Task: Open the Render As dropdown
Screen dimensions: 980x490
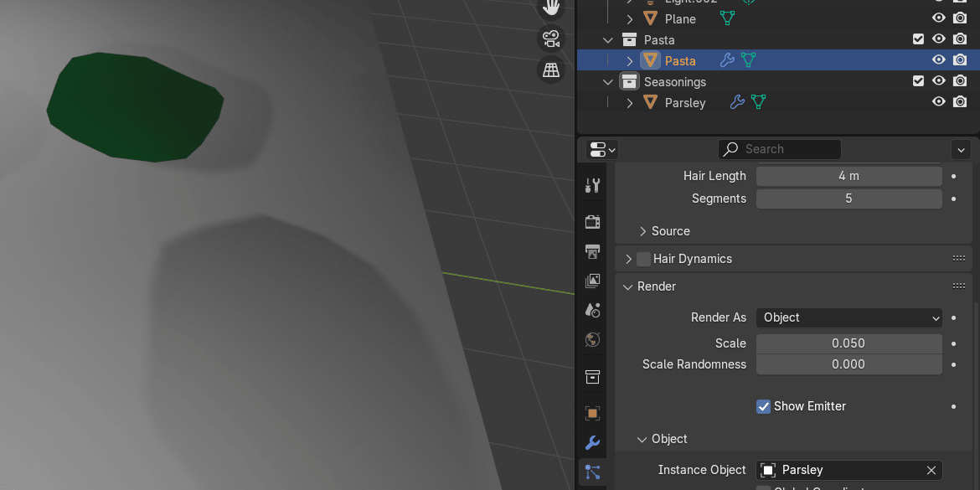Action: [x=849, y=317]
